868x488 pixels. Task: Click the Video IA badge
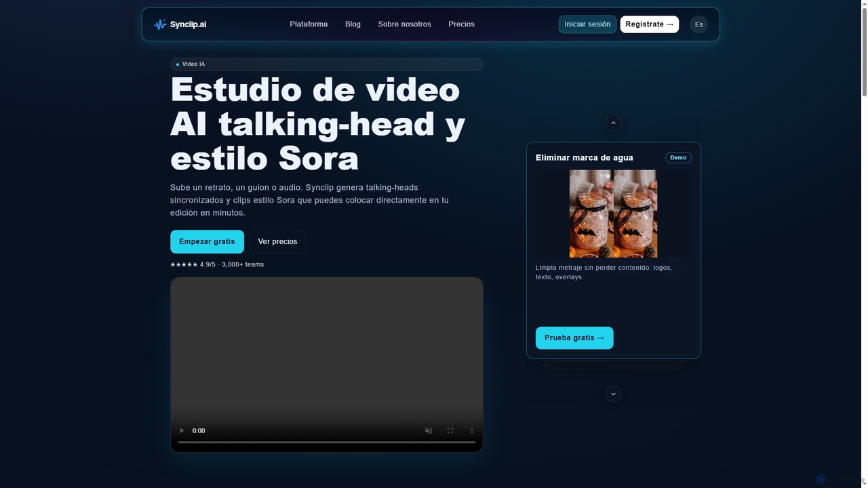click(x=326, y=64)
